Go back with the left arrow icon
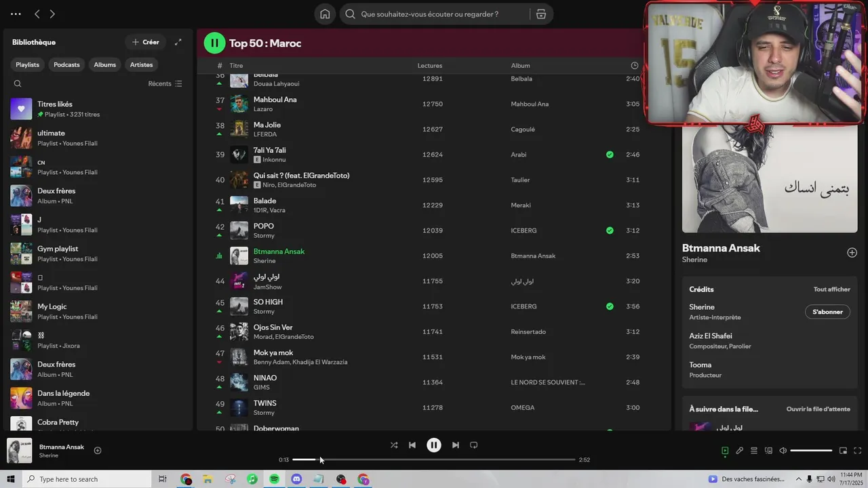Image resolution: width=868 pixels, height=488 pixels. (x=37, y=14)
